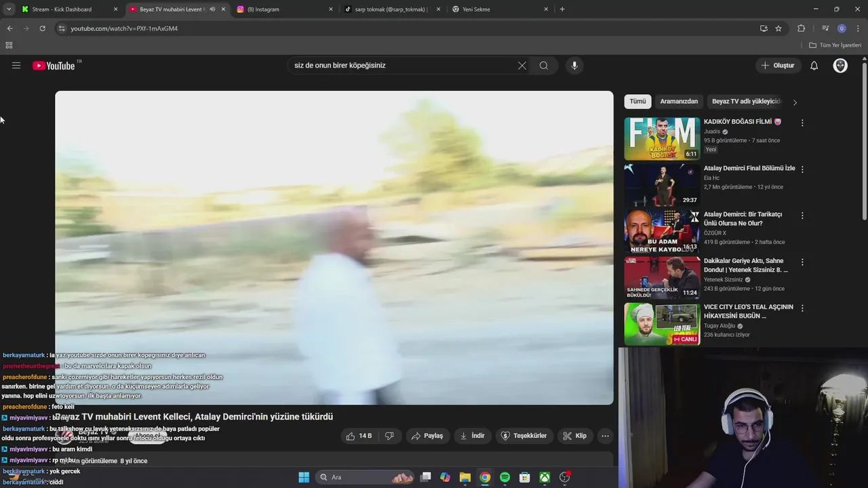This screenshot has width=868, height=488.
Task: Select the Aramanızdan filter chip
Action: pyautogui.click(x=679, y=102)
